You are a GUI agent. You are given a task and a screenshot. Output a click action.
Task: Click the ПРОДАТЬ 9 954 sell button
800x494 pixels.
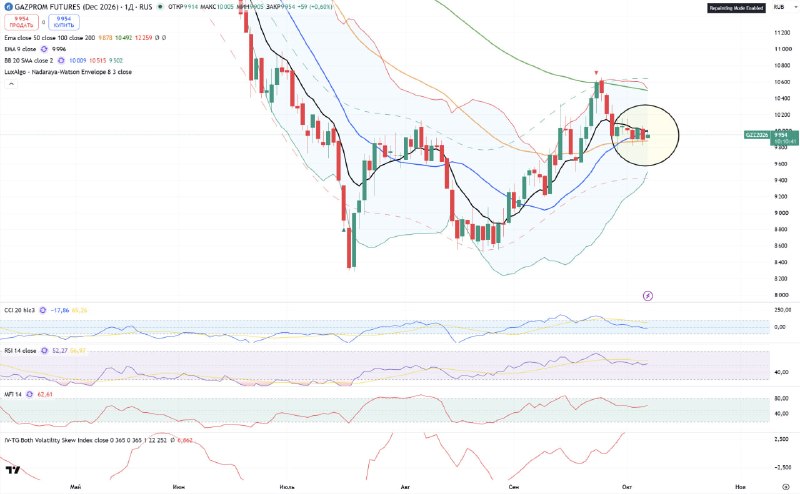(21, 22)
